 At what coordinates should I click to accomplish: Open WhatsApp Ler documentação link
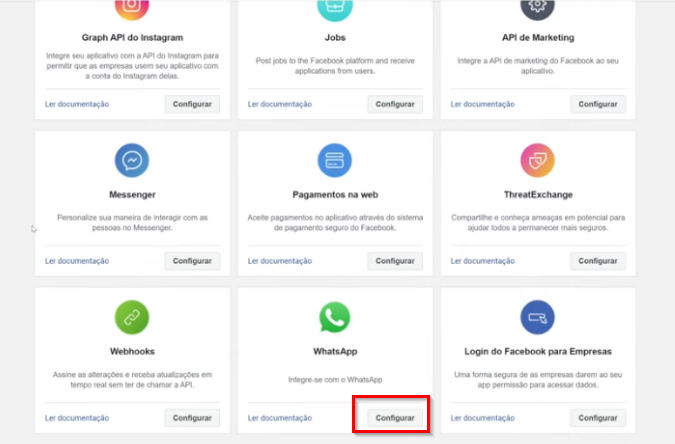(280, 418)
